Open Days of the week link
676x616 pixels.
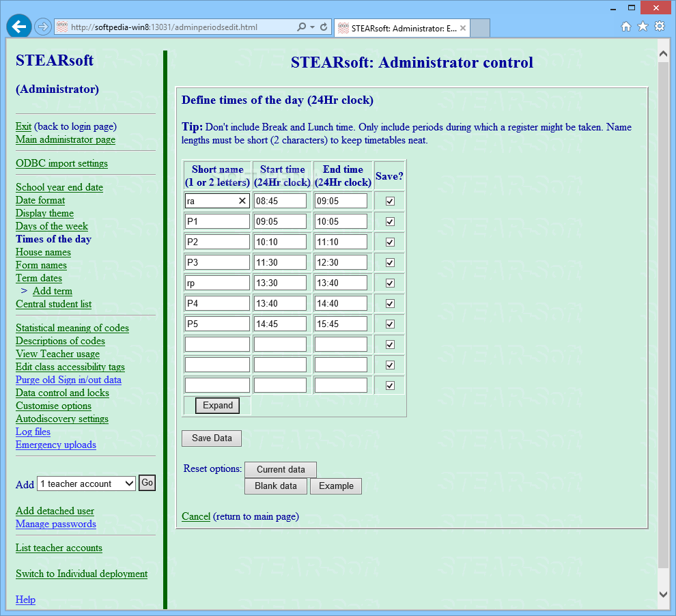pyautogui.click(x=52, y=226)
